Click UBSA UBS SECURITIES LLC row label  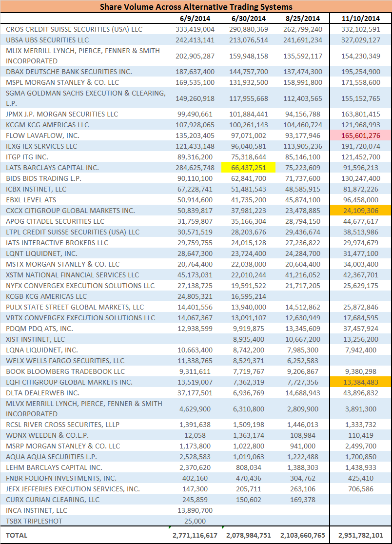tap(47, 40)
